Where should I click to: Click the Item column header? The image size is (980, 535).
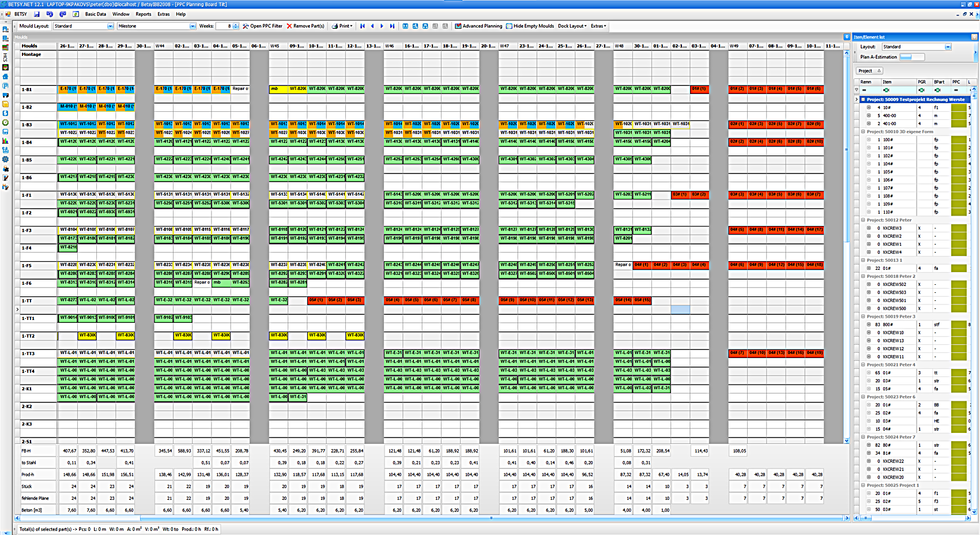tap(898, 82)
